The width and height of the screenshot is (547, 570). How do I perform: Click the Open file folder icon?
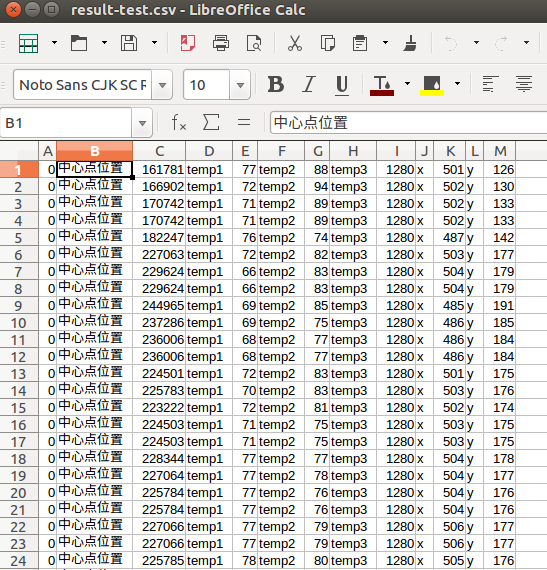tap(79, 43)
